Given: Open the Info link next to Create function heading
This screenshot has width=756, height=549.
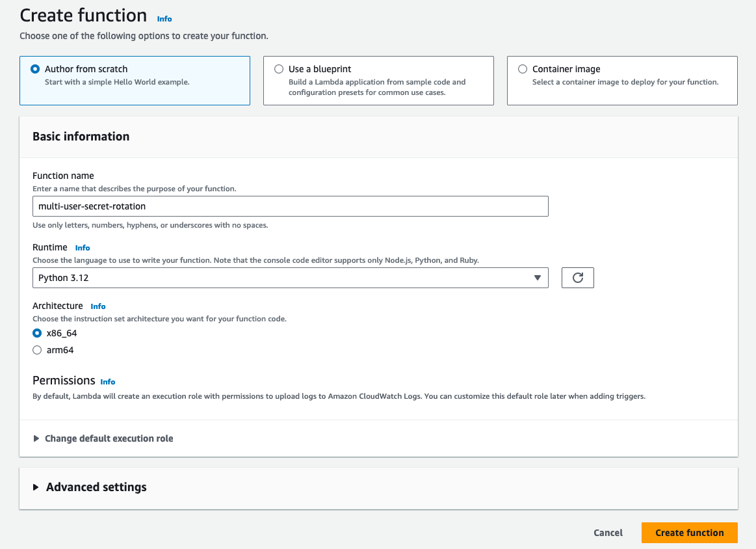Looking at the screenshot, I should (164, 19).
